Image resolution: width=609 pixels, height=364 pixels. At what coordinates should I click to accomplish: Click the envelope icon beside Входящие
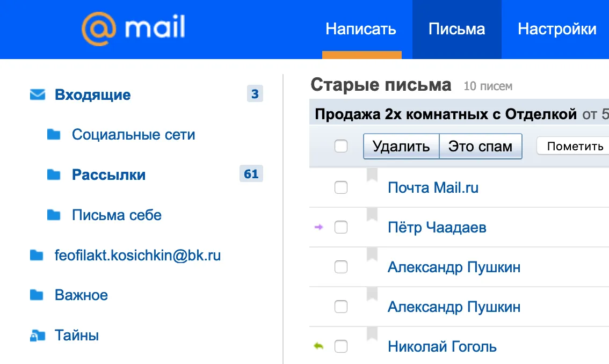coord(38,94)
